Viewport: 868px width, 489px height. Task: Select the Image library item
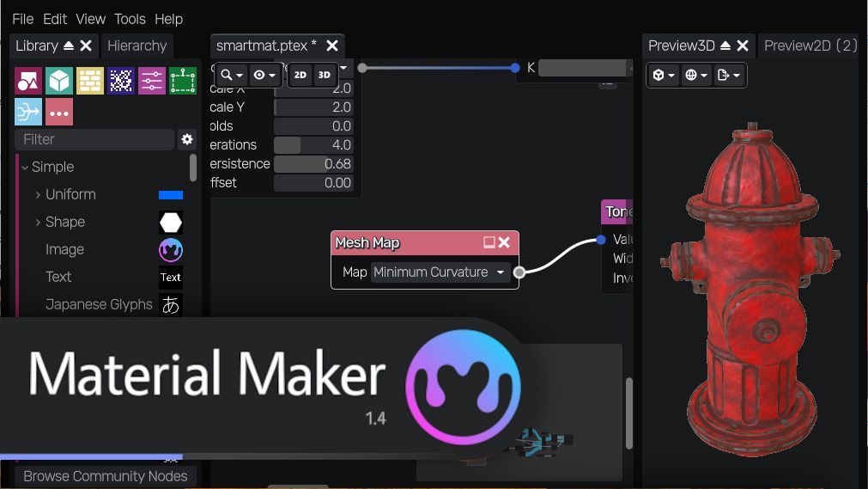[64, 249]
